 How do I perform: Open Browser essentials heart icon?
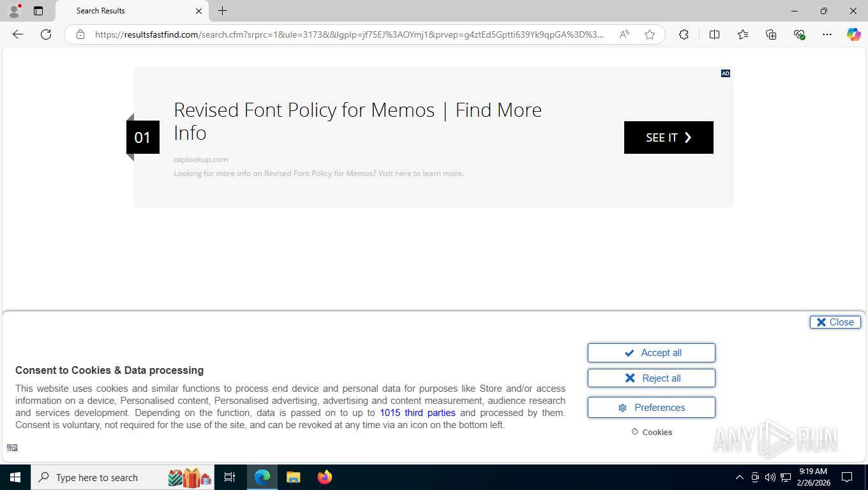[799, 34]
